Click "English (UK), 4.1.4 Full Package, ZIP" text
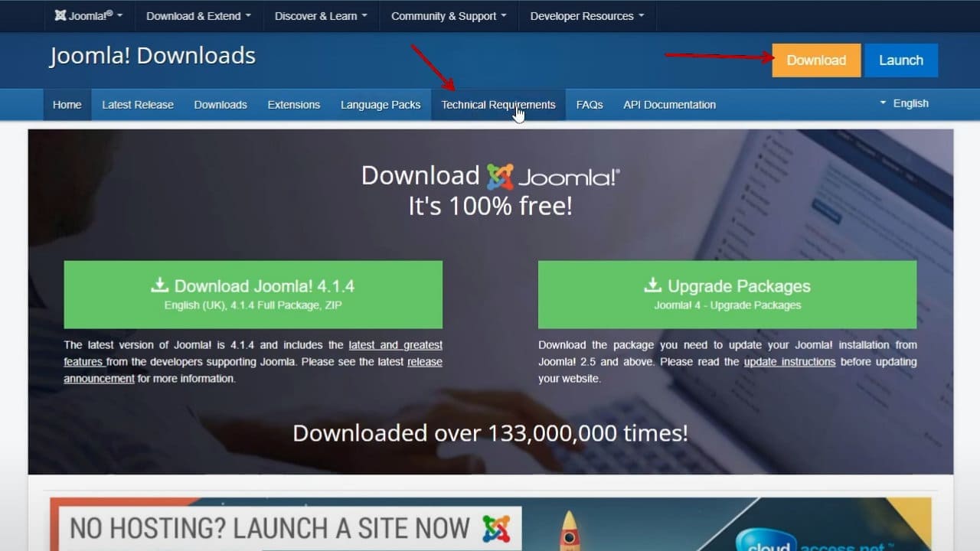Viewport: 980px width, 551px height. [x=253, y=305]
